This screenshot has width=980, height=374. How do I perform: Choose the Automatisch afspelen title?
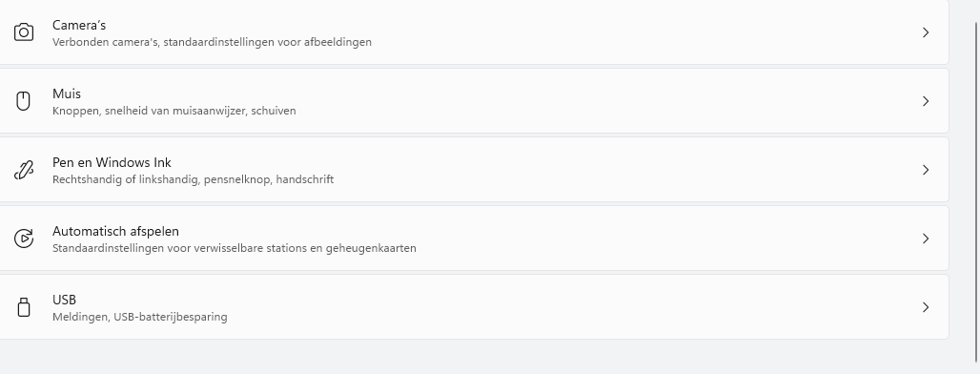click(115, 232)
